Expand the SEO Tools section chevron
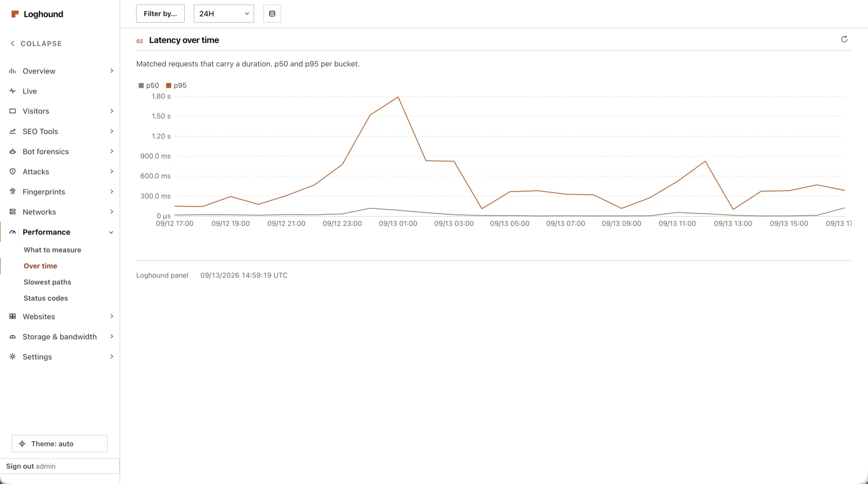Screen dimensions: 868x484 [111, 131]
